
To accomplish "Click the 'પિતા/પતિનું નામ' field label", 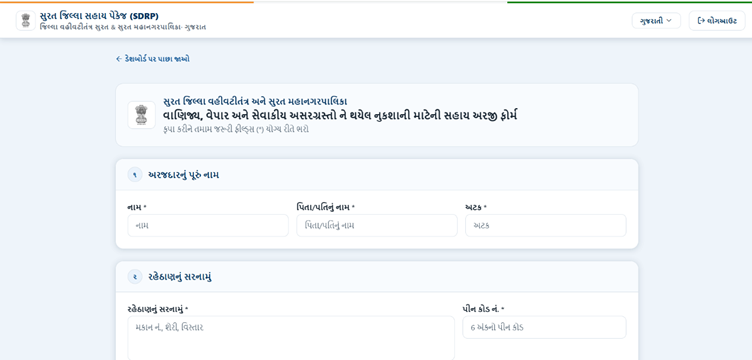I will (326, 207).
